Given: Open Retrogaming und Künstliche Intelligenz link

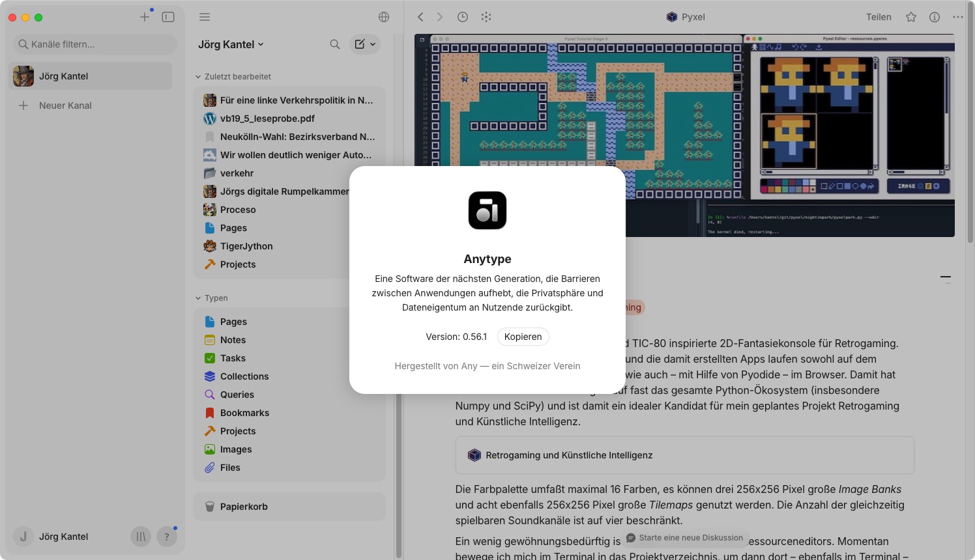Looking at the screenshot, I should point(684,455).
